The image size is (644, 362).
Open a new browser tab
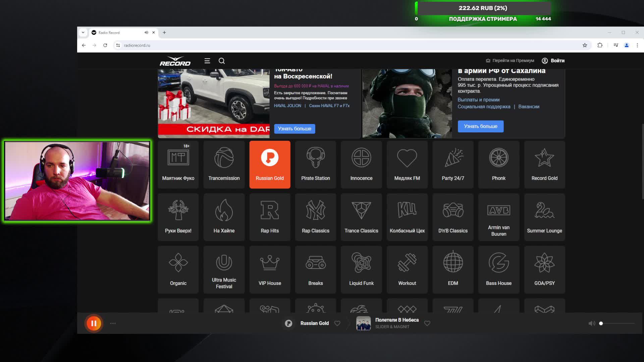tap(164, 33)
